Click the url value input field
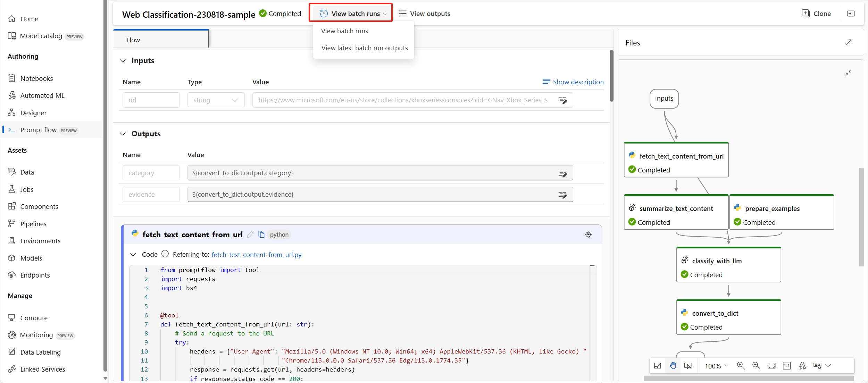The image size is (868, 383). coord(403,100)
